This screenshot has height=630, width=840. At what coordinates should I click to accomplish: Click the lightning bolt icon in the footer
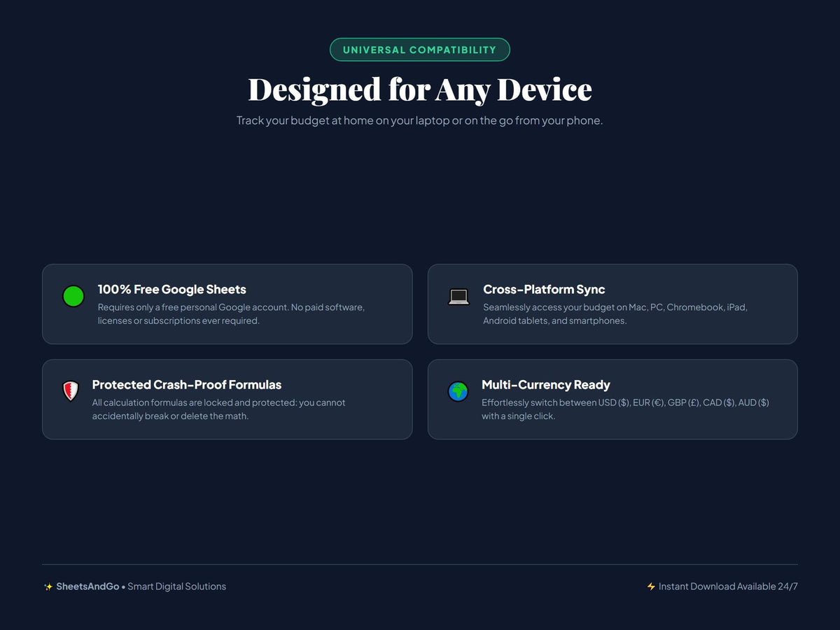(651, 587)
